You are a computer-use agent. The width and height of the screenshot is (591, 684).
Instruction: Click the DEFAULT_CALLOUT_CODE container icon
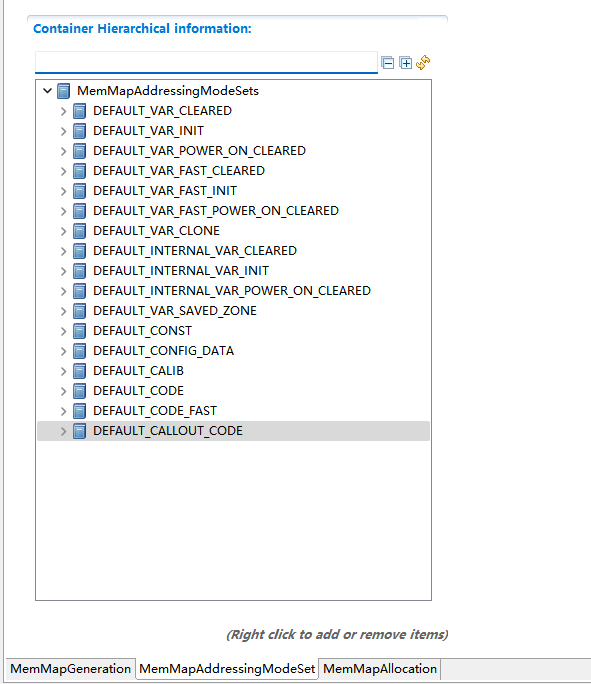(79, 431)
